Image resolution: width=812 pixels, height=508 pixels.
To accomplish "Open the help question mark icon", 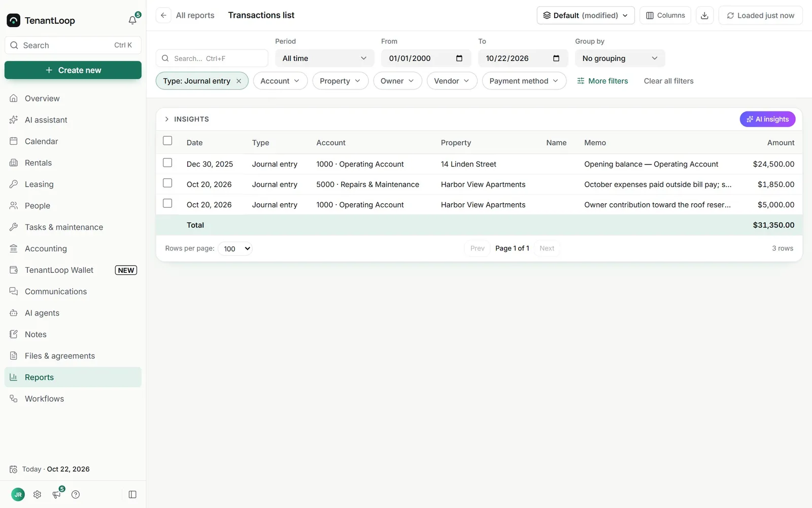I will point(76,494).
